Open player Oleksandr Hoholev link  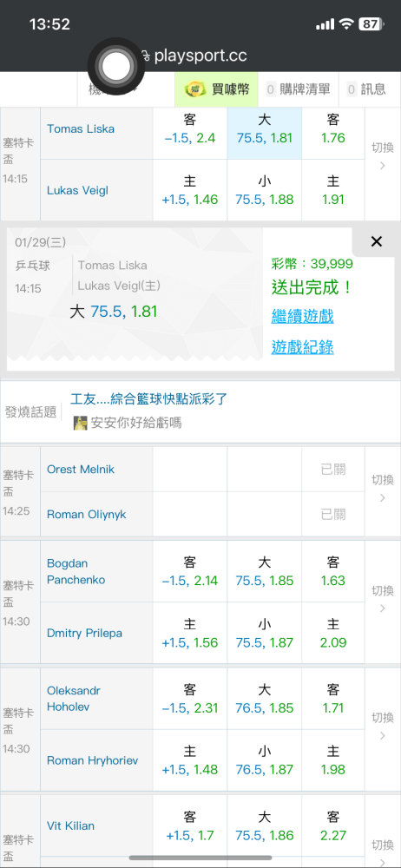pyautogui.click(x=74, y=699)
